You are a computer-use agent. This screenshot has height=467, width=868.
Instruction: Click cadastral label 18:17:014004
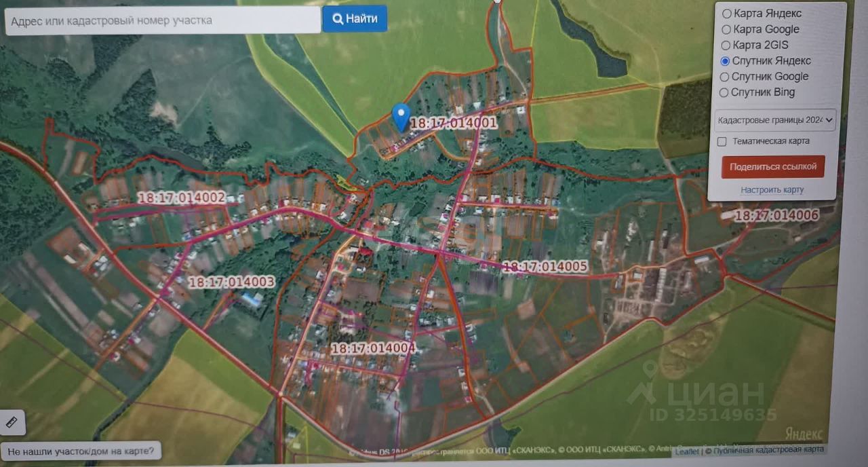pos(372,348)
